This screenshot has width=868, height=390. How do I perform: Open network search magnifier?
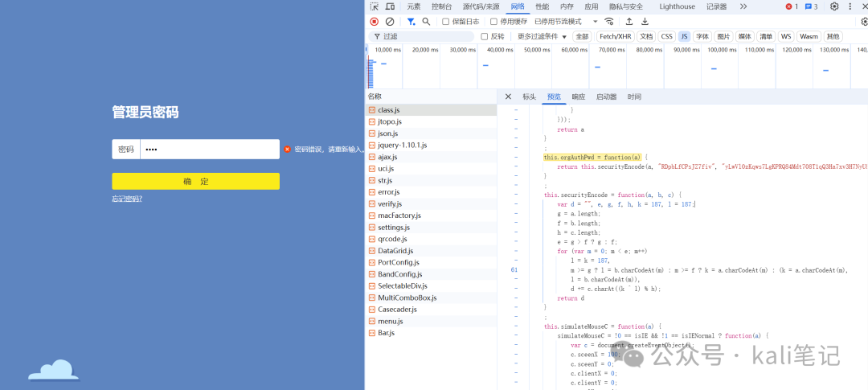pos(426,22)
